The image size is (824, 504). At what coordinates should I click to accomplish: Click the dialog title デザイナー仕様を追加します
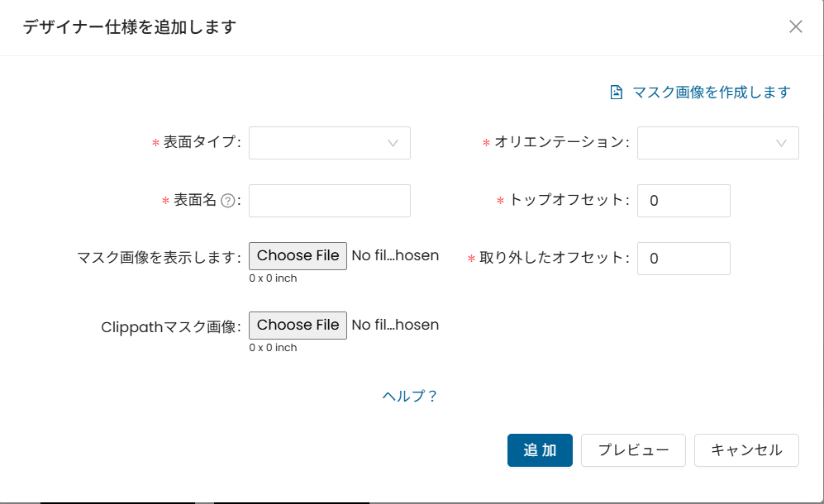(130, 26)
